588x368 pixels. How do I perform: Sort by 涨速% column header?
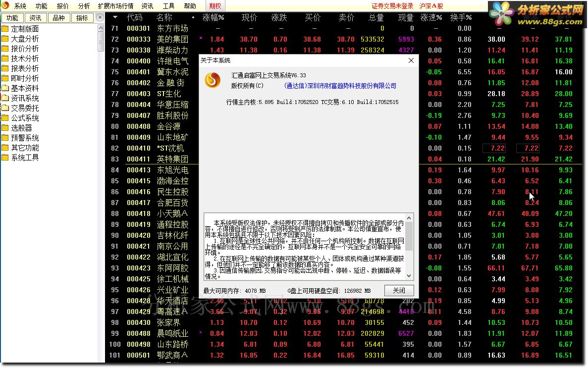[431, 17]
